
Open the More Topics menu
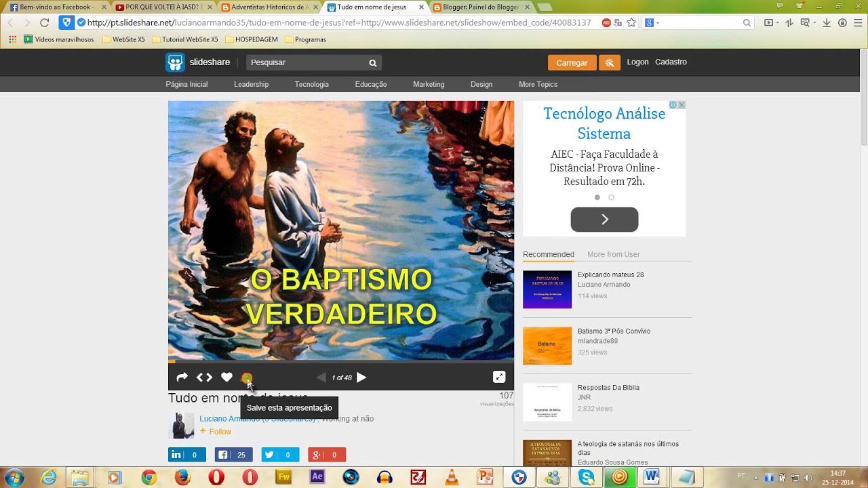tap(538, 84)
